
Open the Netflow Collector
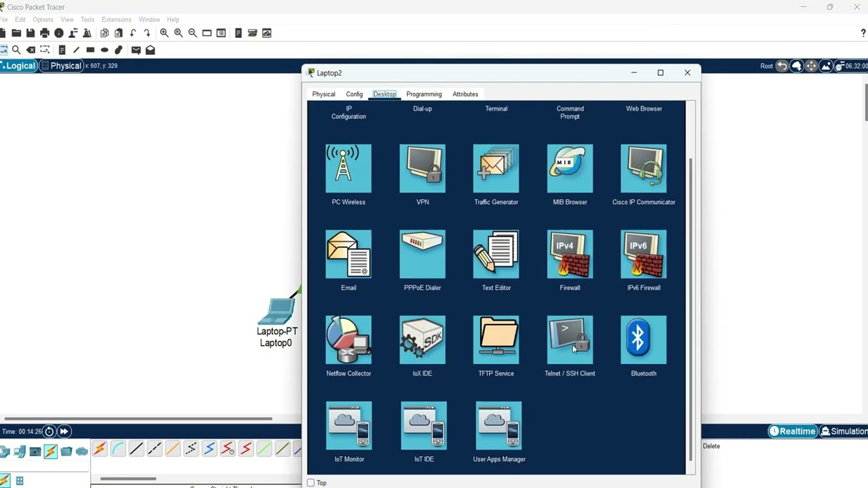(x=349, y=340)
